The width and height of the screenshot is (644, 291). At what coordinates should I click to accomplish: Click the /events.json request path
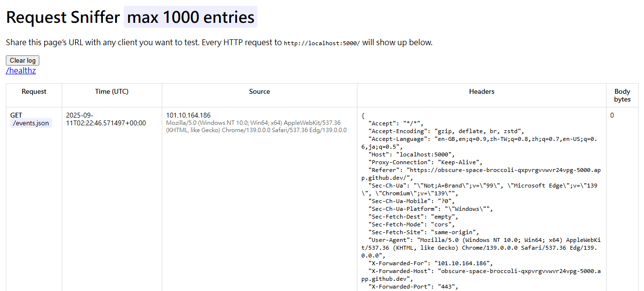31,123
